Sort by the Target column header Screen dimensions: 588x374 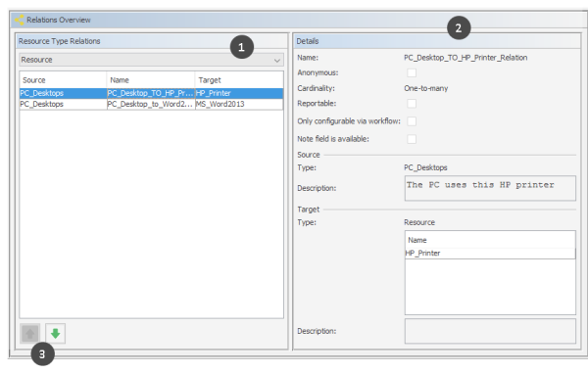coord(239,80)
